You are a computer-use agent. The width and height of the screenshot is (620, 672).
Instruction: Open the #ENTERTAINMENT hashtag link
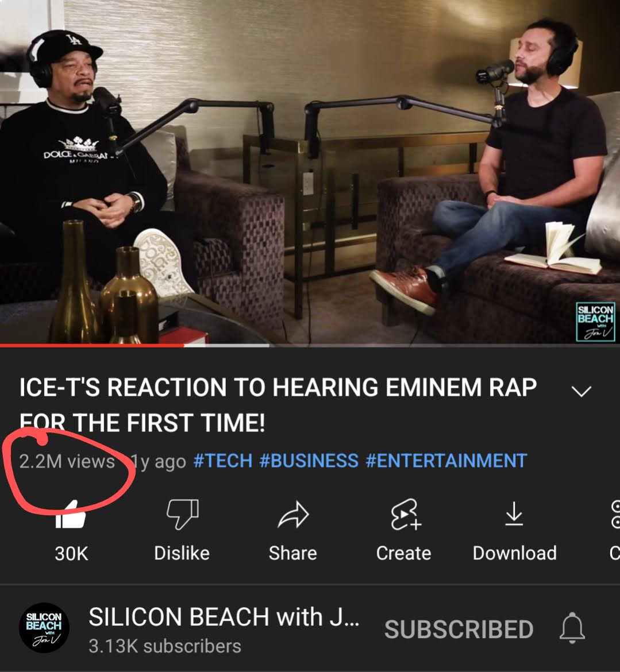pyautogui.click(x=446, y=461)
